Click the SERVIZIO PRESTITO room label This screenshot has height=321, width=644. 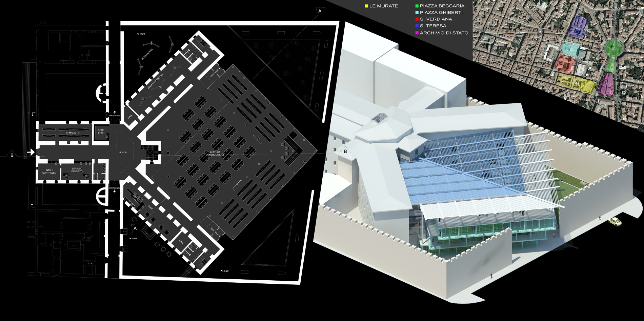[x=77, y=170]
